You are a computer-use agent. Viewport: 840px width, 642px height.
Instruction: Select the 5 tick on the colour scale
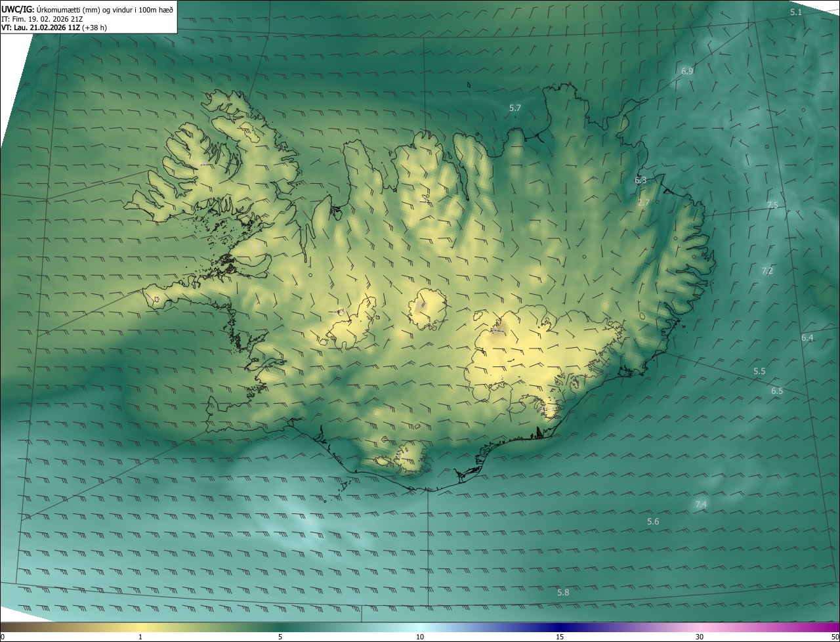(x=280, y=637)
